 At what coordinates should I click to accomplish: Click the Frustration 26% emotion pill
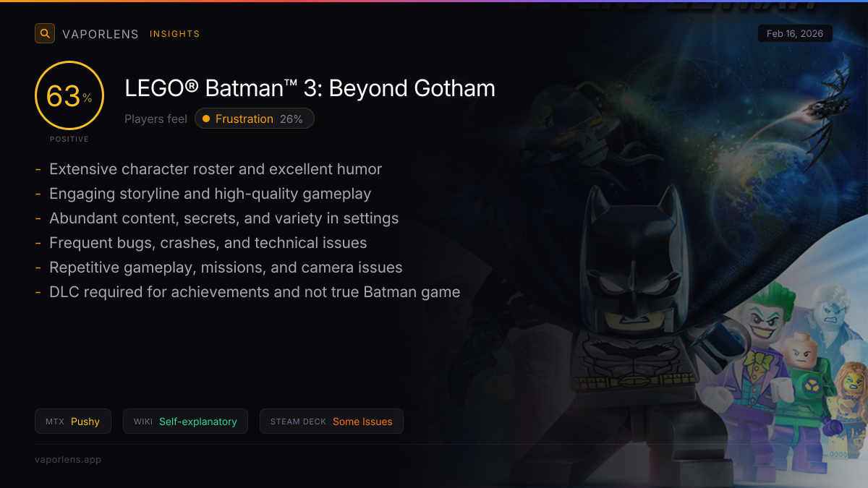coord(254,119)
